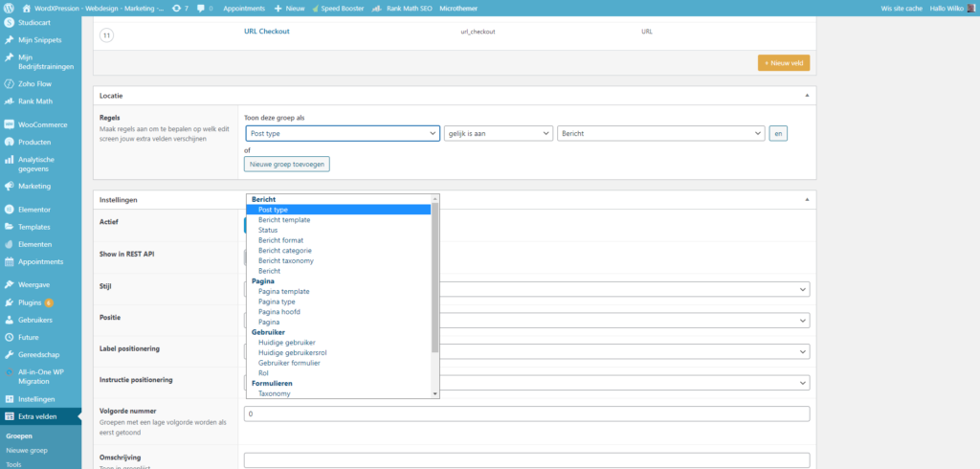980x469 pixels.
Task: Click the Elementor sidebar icon
Action: point(9,210)
